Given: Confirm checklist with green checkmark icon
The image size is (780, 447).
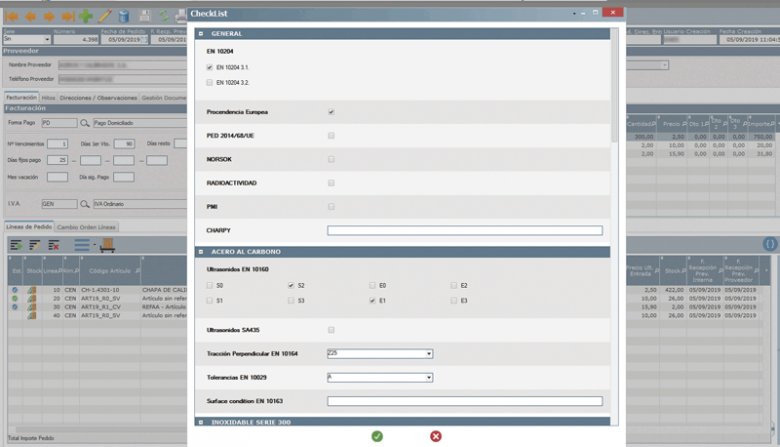Looking at the screenshot, I should [377, 436].
